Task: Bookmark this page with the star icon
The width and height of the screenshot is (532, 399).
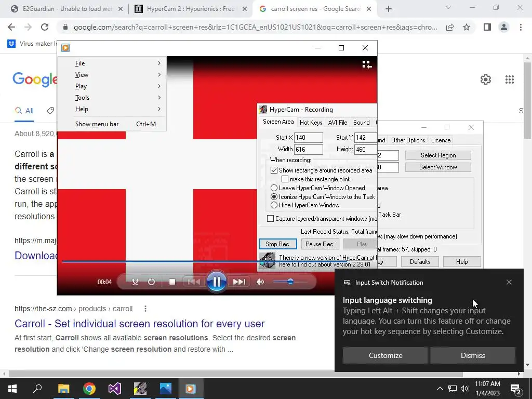Action: click(467, 27)
